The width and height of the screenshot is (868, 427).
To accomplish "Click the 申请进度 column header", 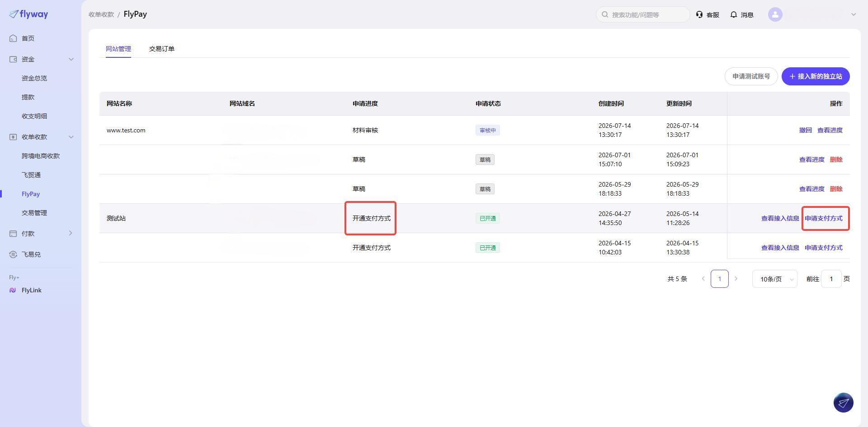I will [x=365, y=103].
